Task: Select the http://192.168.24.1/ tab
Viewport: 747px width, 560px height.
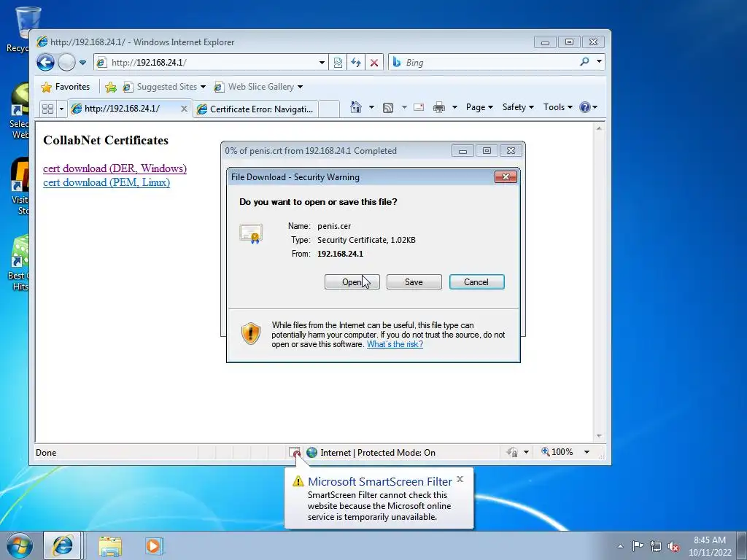Action: (x=123, y=109)
